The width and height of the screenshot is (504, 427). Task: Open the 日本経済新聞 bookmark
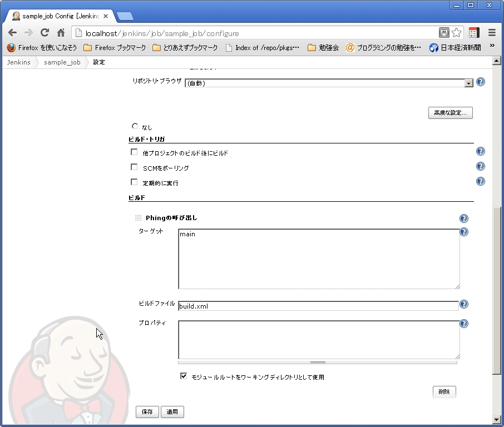tap(455, 48)
